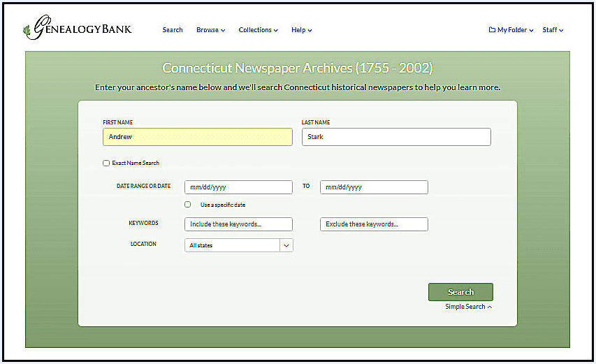Click the GenealogyBank logo
This screenshot has height=364, width=596.
(77, 27)
